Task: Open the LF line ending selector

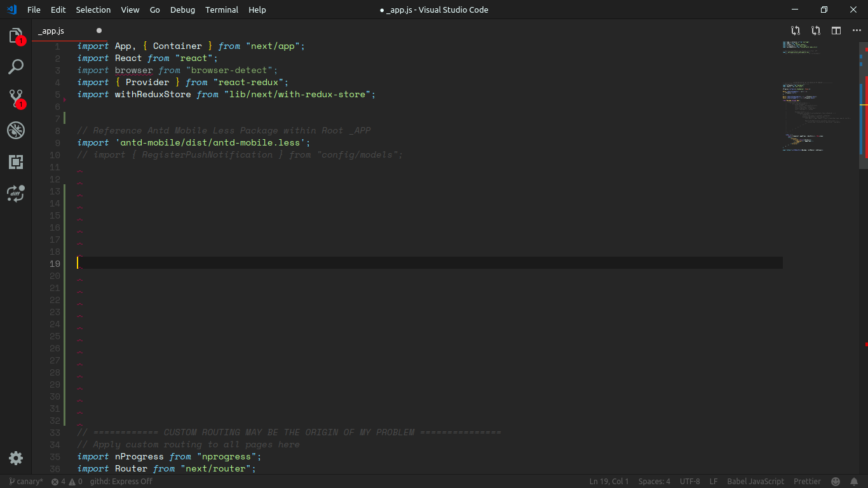Action: pyautogui.click(x=713, y=481)
